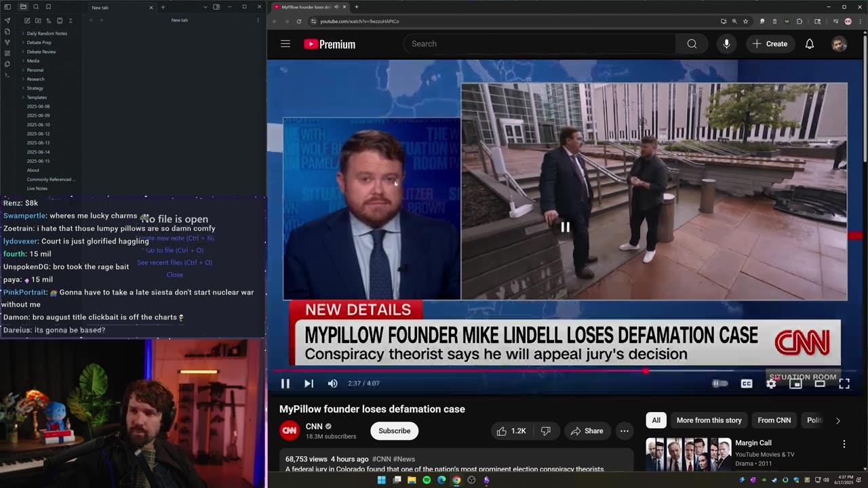The height and width of the screenshot is (488, 868).
Task: Open Obsidian New tab more options
Action: point(258,20)
